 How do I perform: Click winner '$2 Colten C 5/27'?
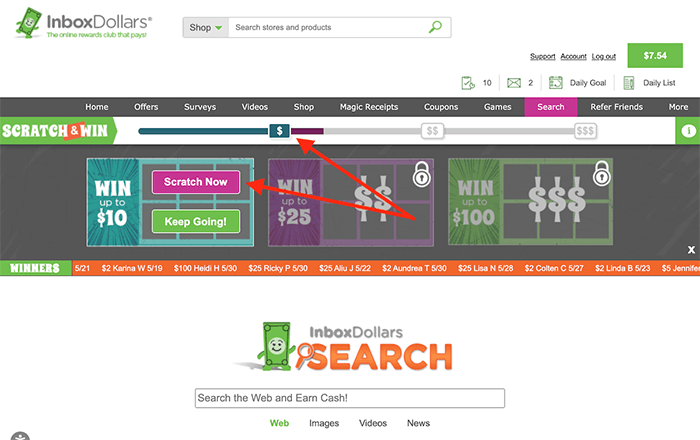[554, 268]
